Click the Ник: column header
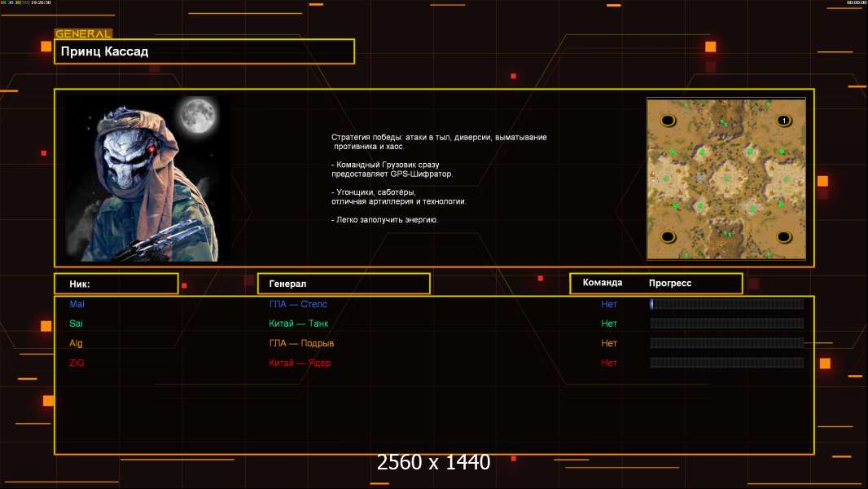Viewport: 868px width, 489px height. click(116, 284)
